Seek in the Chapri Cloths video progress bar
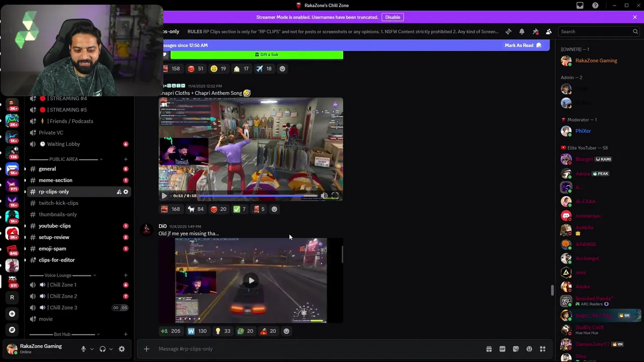The width and height of the screenshot is (644, 362). [259, 196]
